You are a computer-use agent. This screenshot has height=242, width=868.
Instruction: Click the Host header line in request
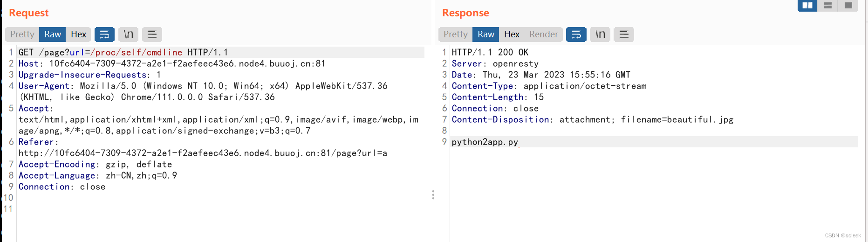point(172,63)
